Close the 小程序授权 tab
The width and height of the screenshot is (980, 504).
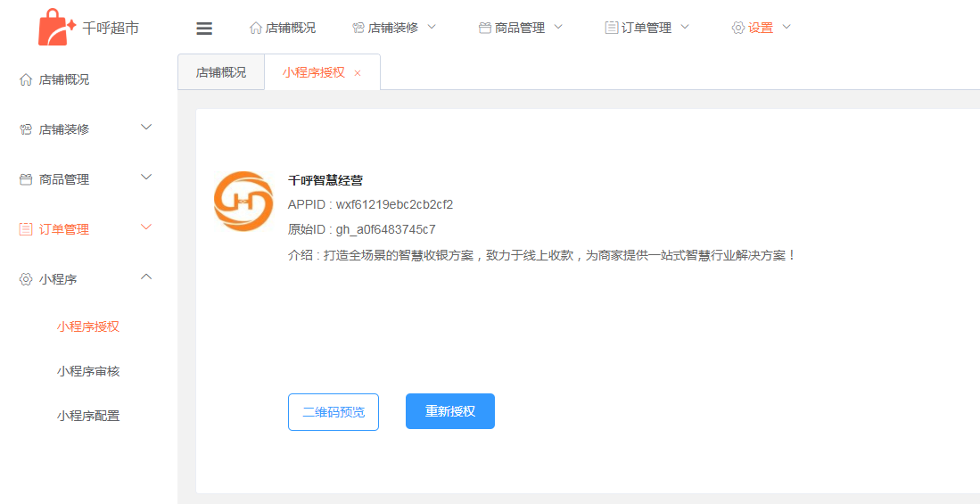pyautogui.click(x=358, y=73)
